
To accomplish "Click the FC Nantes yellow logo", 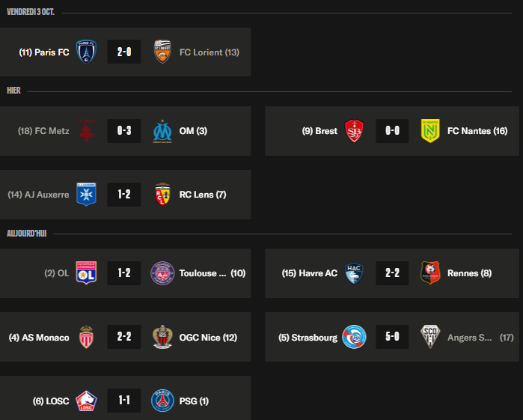I will tap(430, 131).
